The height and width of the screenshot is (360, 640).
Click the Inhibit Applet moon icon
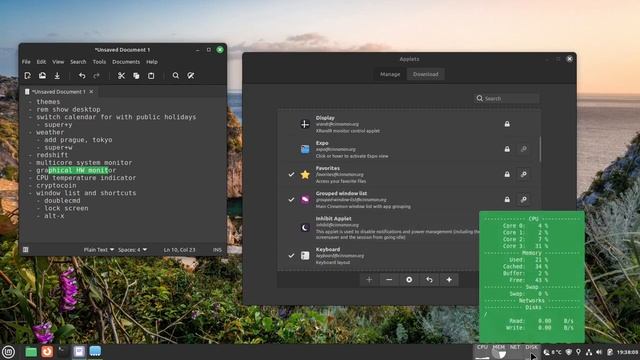(x=305, y=228)
